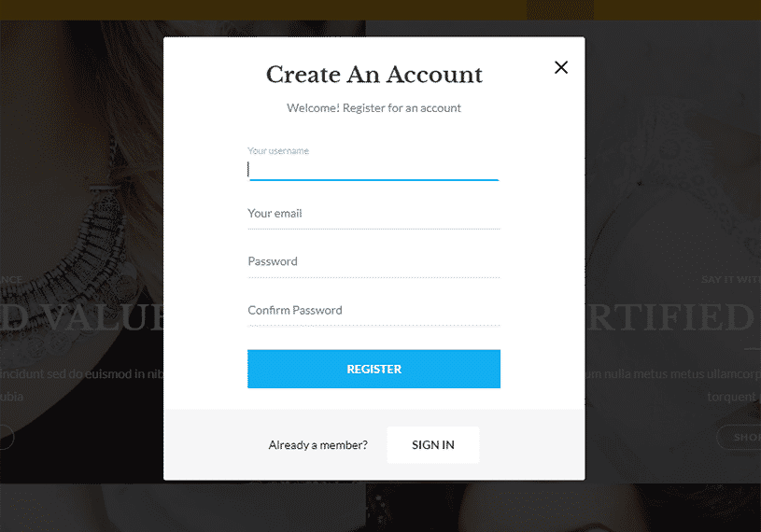The image size is (761, 532).
Task: Click the dimmed 'D VALUE' banner heading
Action: (x=82, y=317)
